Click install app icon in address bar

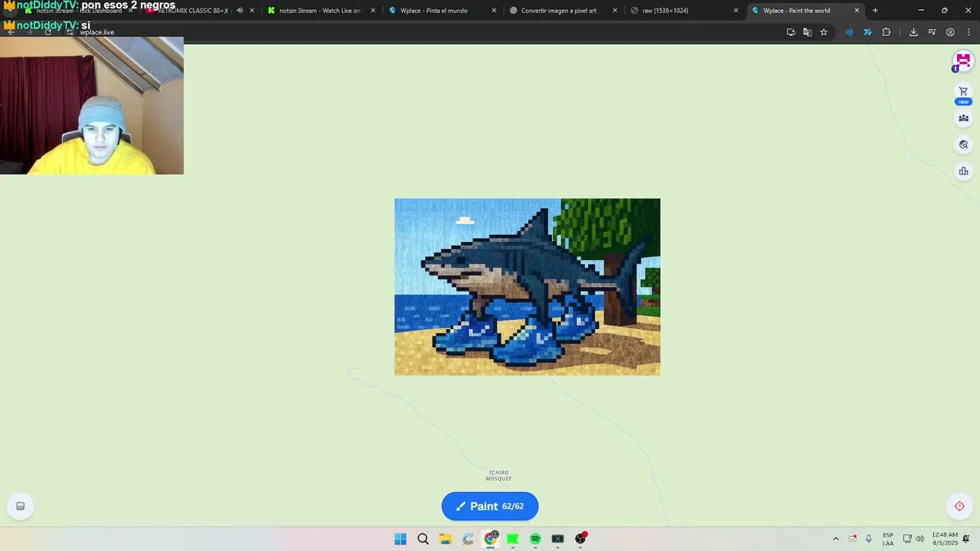(791, 32)
